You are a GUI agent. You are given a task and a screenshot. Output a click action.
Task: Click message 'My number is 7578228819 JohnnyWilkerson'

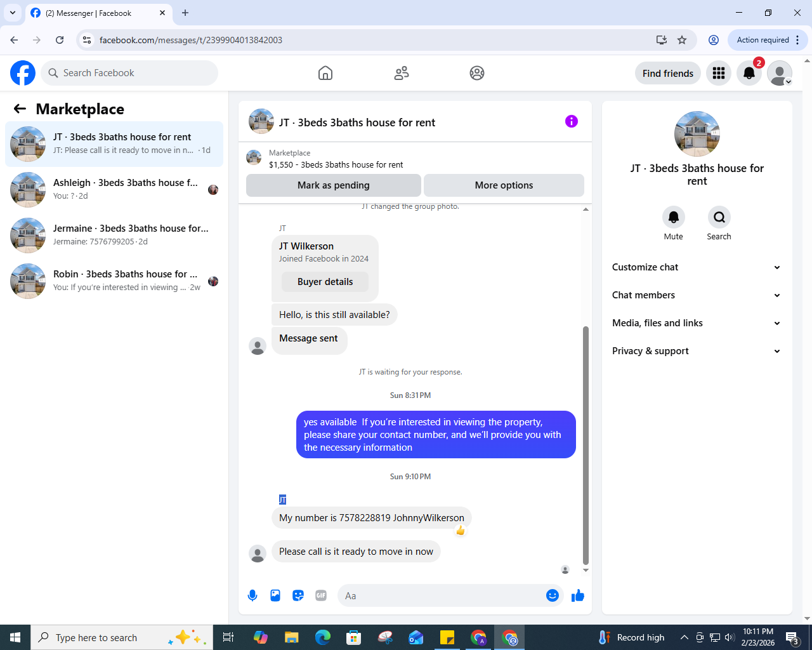[x=372, y=518]
